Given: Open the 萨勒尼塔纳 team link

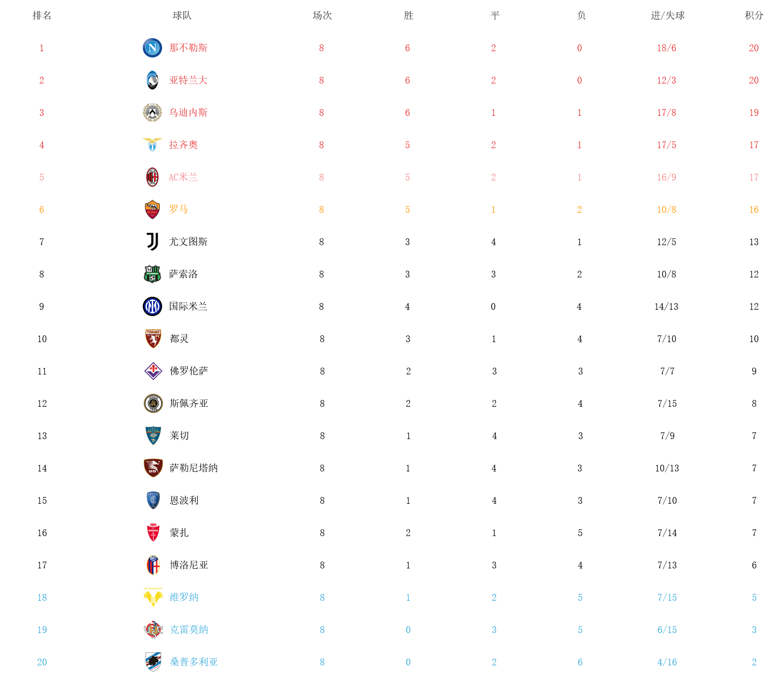Looking at the screenshot, I should pyautogui.click(x=194, y=468).
